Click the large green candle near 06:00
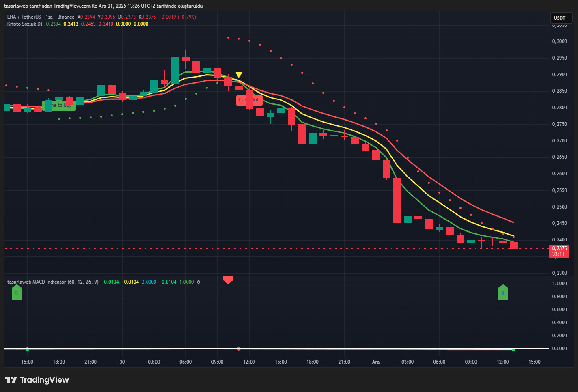Screen dimensions: 578x392 point(175,70)
